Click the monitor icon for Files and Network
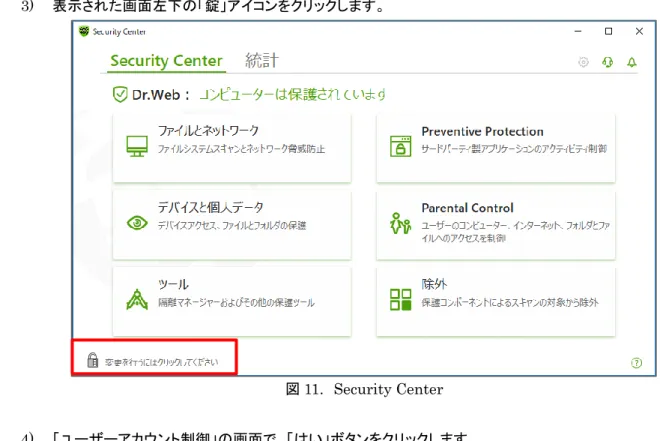The height and width of the screenshot is (441, 660). (x=137, y=146)
